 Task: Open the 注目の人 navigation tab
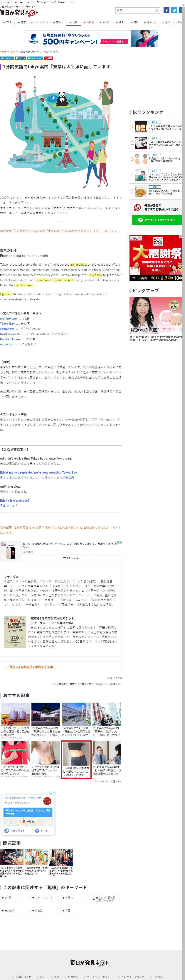pyautogui.click(x=151, y=23)
